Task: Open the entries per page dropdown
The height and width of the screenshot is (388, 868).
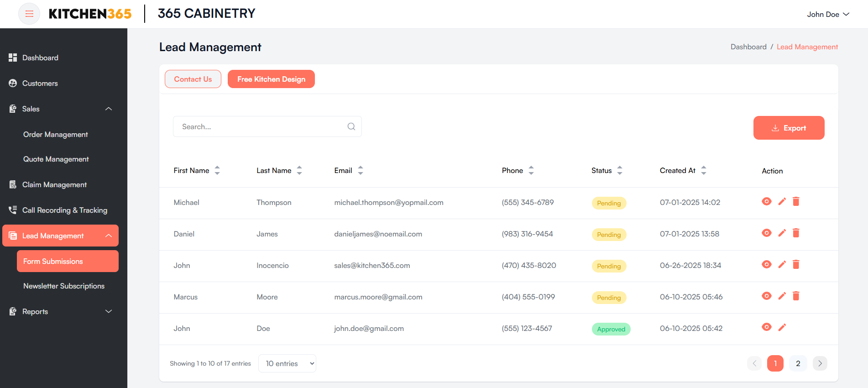Action: [287, 363]
